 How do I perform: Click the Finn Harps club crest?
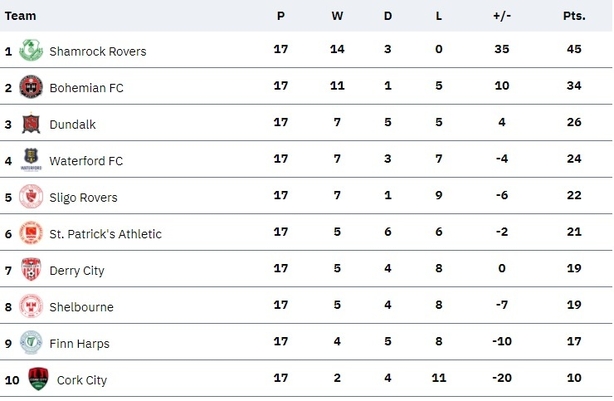(31, 342)
